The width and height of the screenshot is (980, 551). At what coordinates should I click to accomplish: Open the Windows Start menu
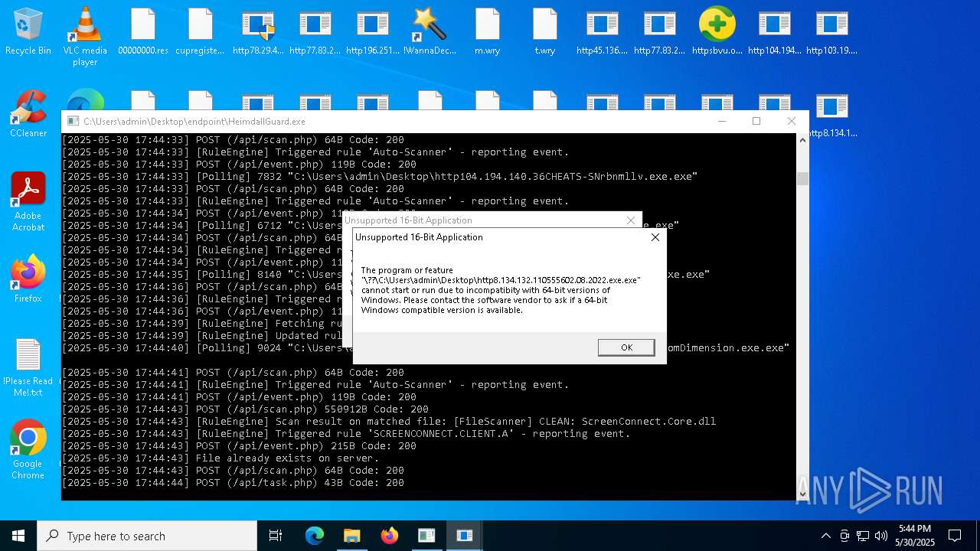[18, 536]
